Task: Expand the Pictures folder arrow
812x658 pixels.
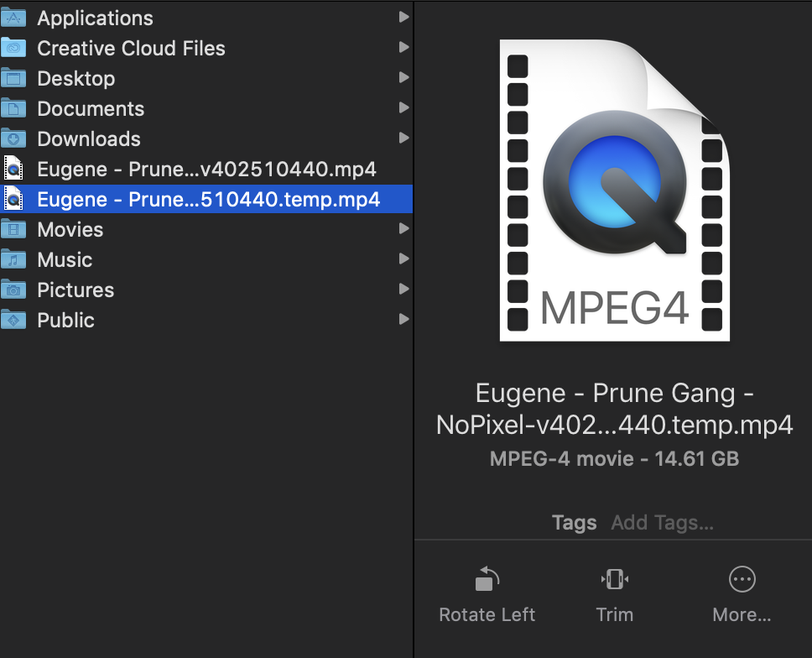Action: coord(404,289)
